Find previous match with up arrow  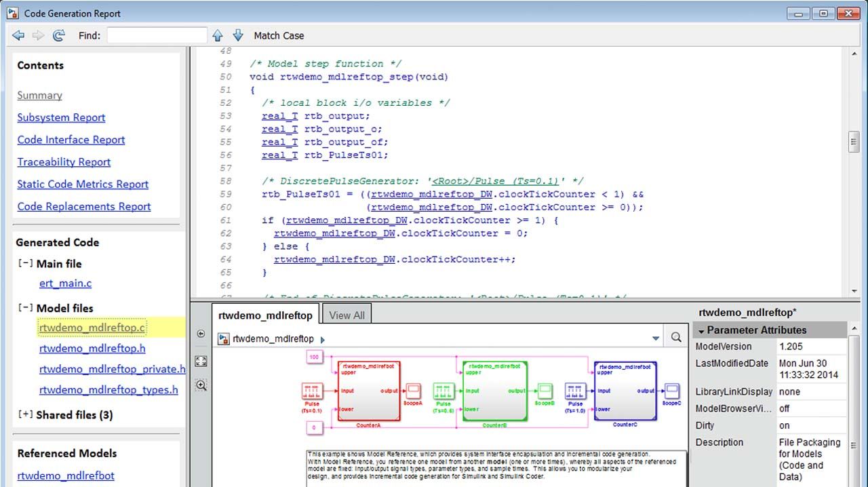pos(218,35)
